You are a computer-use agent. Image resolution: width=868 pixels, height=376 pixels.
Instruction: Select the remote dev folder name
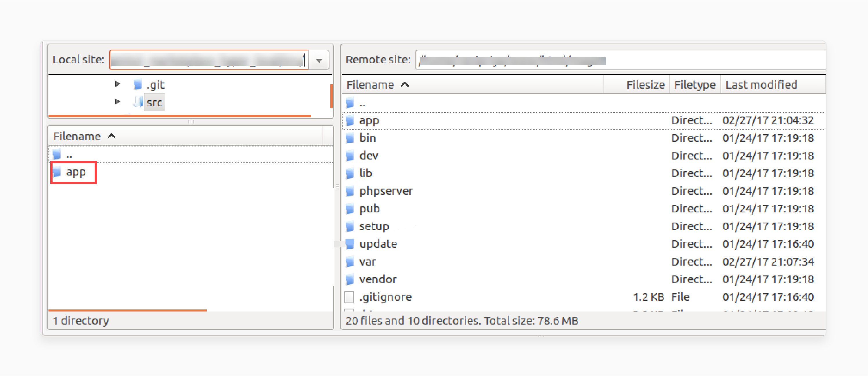point(369,156)
